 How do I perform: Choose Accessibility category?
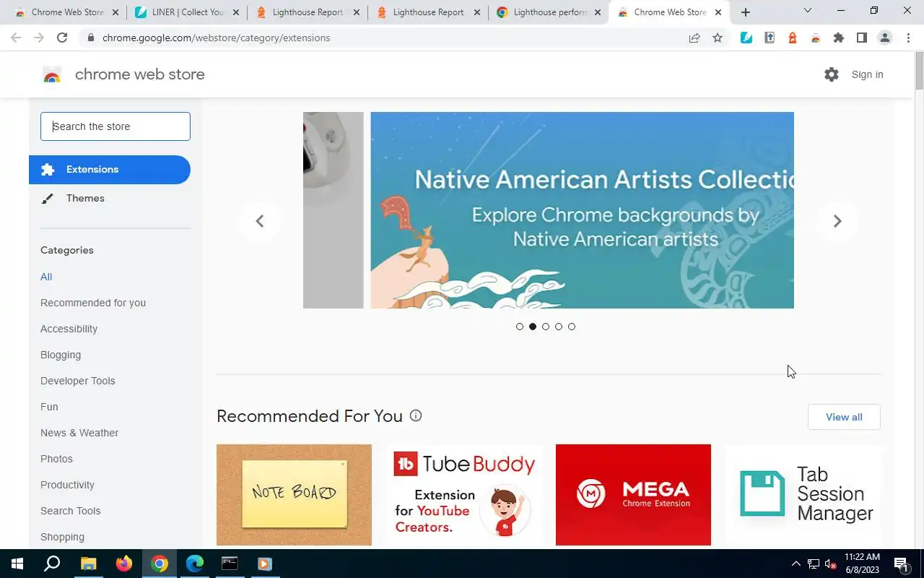tap(69, 329)
